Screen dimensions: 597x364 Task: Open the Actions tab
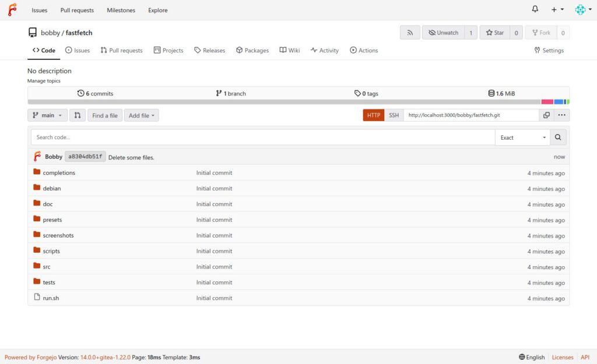coord(364,50)
